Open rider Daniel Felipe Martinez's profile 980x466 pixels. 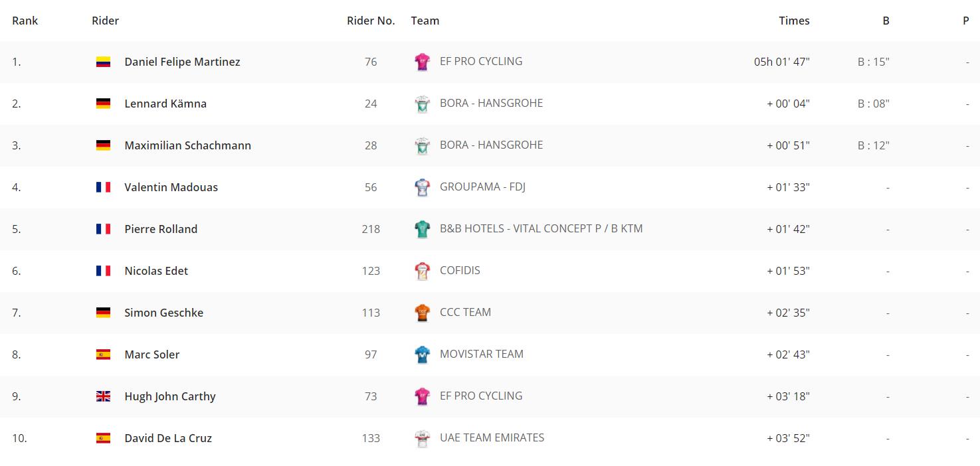pos(182,62)
